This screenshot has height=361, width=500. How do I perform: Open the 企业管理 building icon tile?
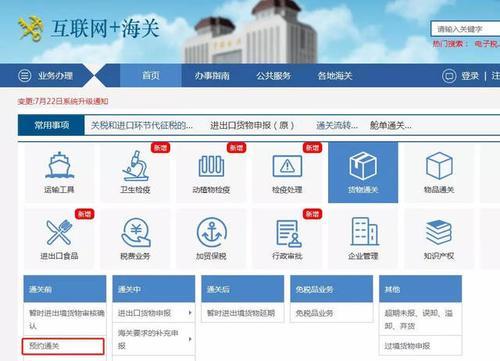point(363,238)
